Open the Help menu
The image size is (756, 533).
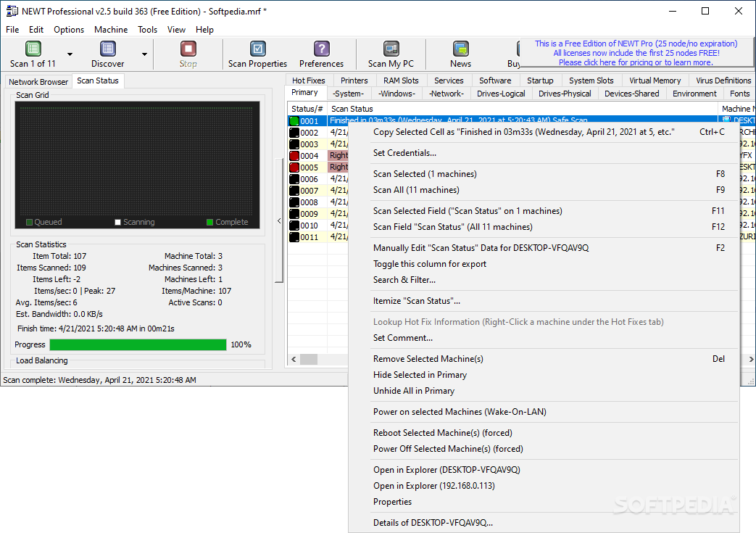pyautogui.click(x=204, y=30)
